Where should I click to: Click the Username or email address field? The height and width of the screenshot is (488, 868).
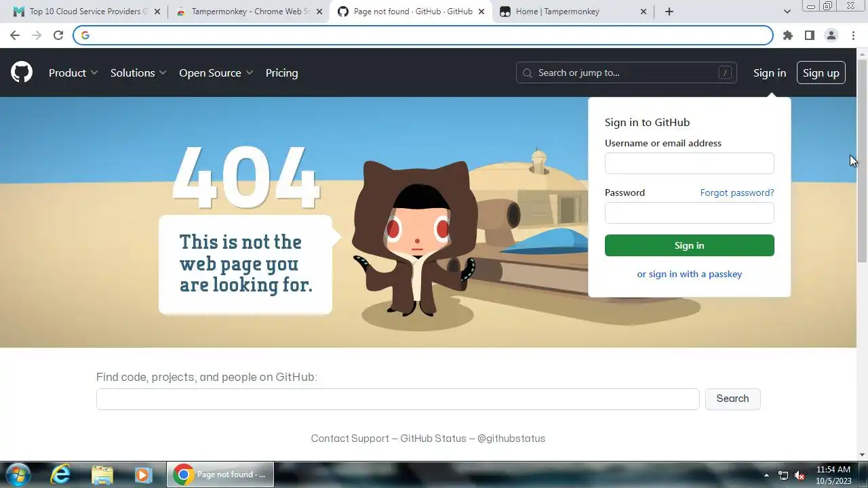689,163
